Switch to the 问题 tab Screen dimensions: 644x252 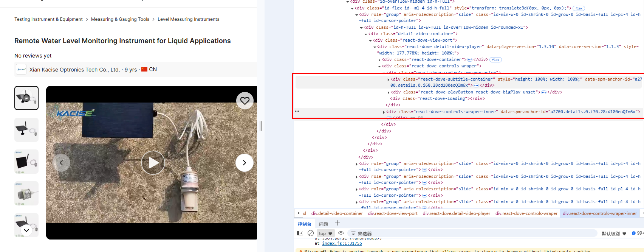[324, 224]
